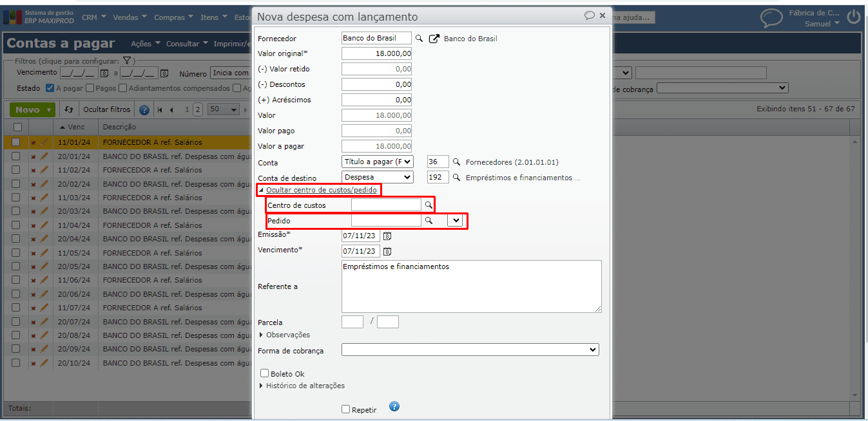868x421 pixels.
Task: Click the Fornecedor search magnifier icon
Action: [x=418, y=39]
